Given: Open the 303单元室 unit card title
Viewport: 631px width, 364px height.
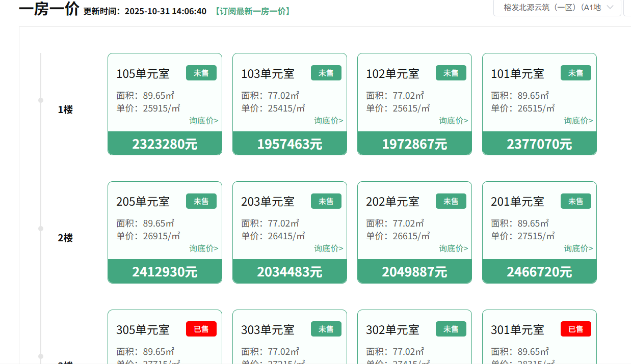Looking at the screenshot, I should (x=268, y=330).
